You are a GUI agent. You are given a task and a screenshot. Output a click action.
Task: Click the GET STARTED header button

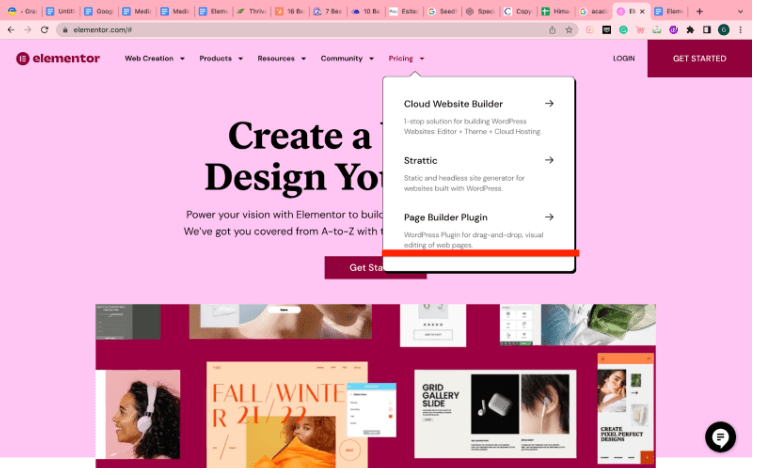pos(699,58)
